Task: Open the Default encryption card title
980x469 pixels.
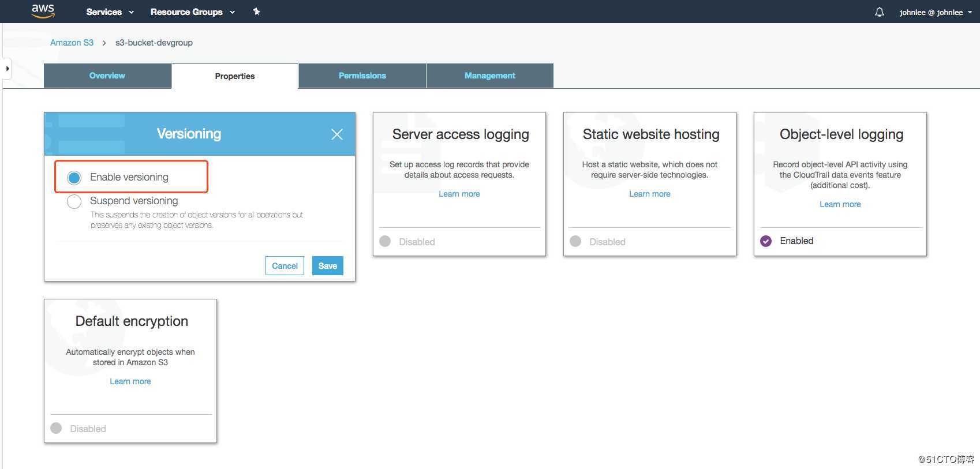Action: (132, 321)
